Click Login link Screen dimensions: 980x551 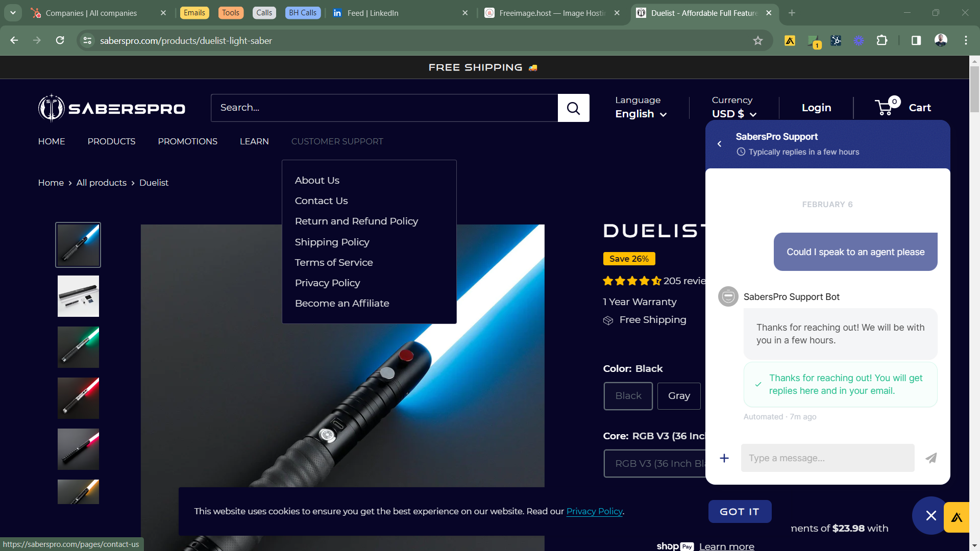pos(816,108)
